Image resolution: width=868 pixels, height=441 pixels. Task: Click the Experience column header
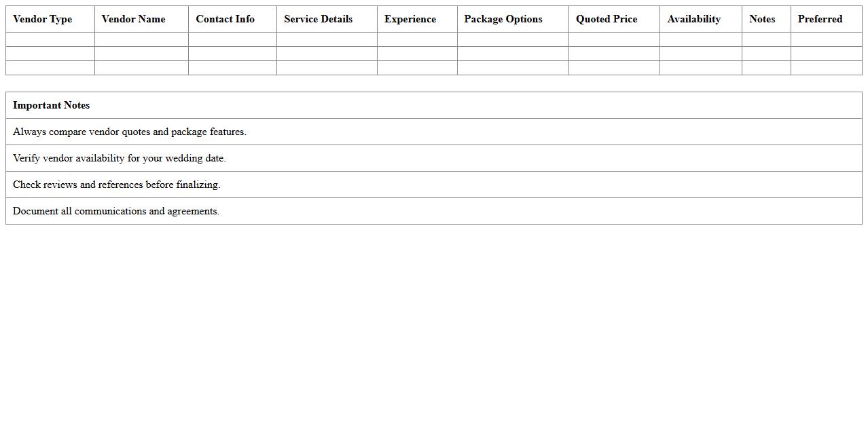click(410, 19)
